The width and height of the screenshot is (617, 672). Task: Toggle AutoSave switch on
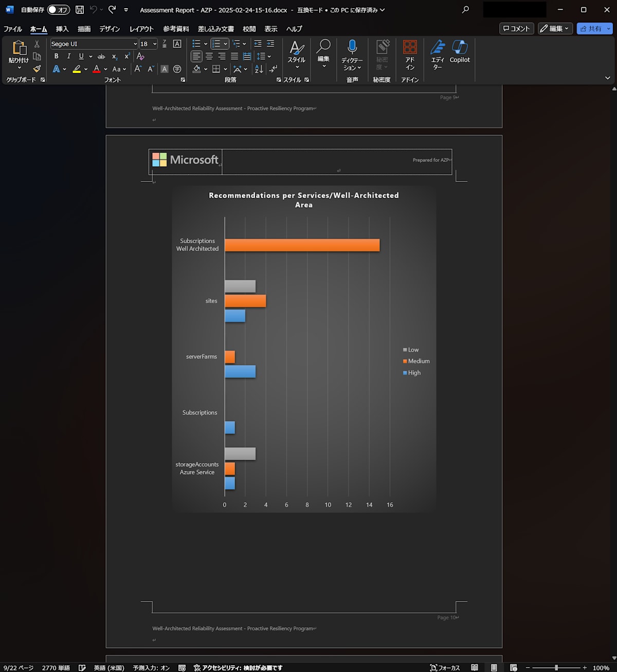pyautogui.click(x=58, y=10)
